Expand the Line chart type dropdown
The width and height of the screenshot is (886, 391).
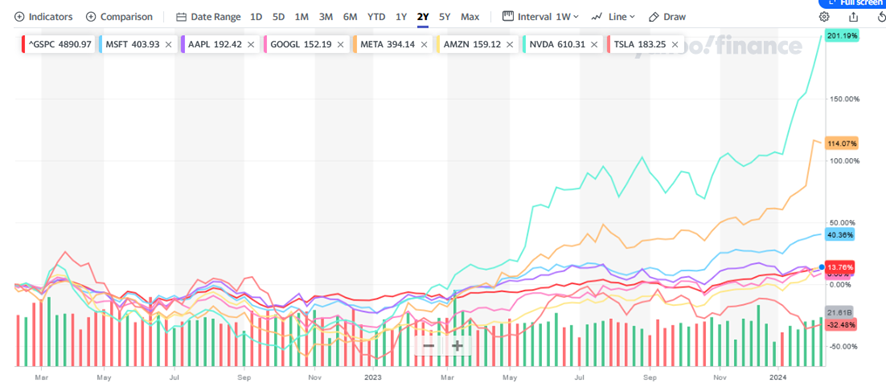[613, 16]
